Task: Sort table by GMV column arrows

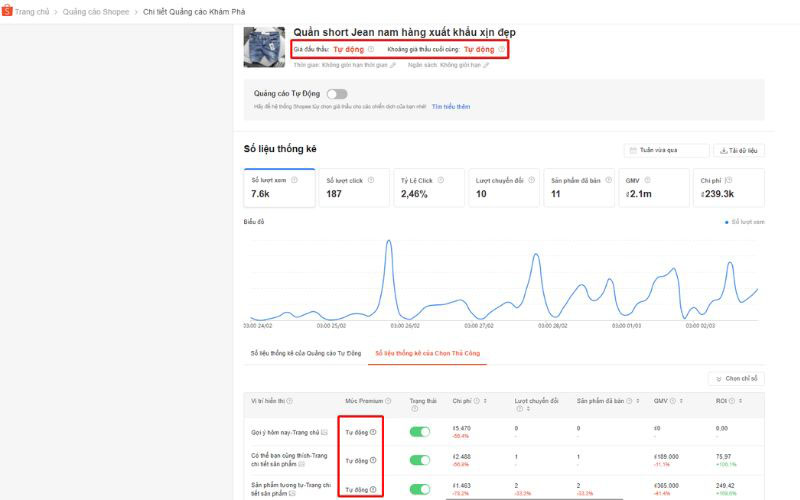Action: (681, 401)
